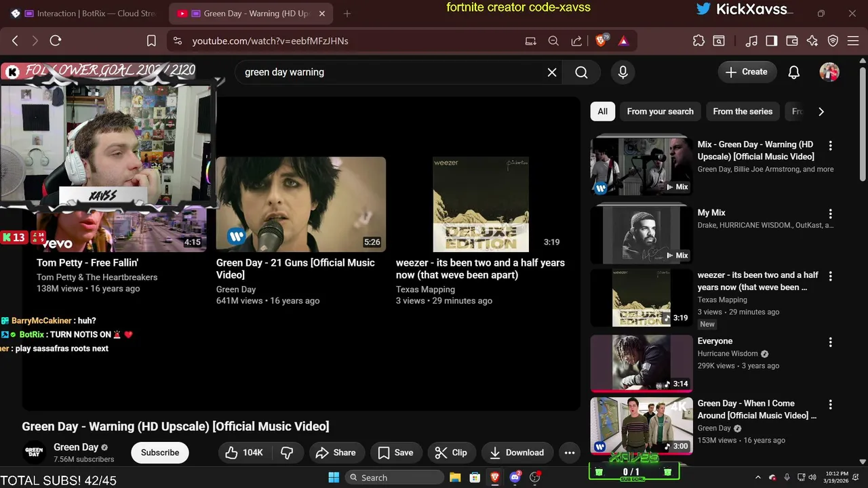The width and height of the screenshot is (868, 488).
Task: Go back to the previous page
Action: click(15, 41)
